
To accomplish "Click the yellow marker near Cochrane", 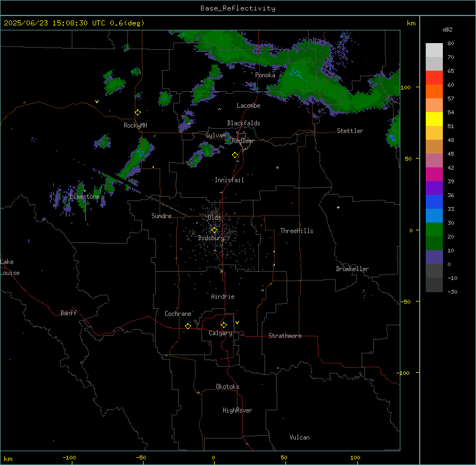I will [188, 326].
